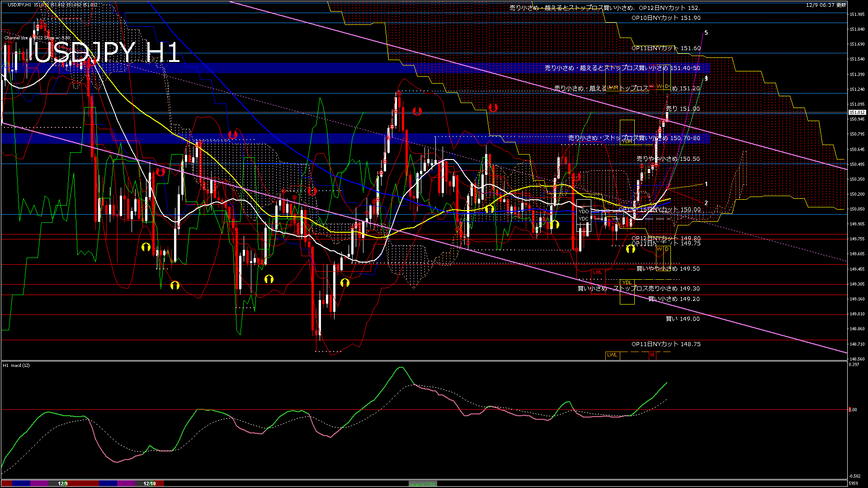Select the OP11日NYカット 148.75 label
This screenshot has width=868, height=488.
(x=666, y=344)
